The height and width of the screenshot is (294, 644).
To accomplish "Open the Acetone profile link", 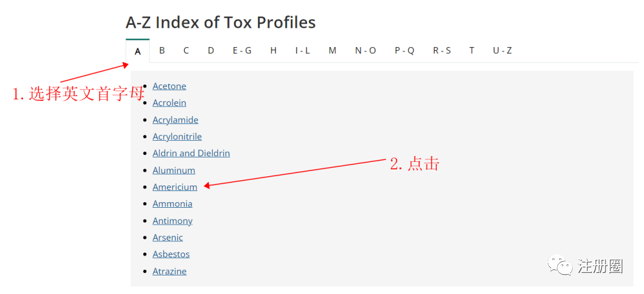I will [169, 86].
